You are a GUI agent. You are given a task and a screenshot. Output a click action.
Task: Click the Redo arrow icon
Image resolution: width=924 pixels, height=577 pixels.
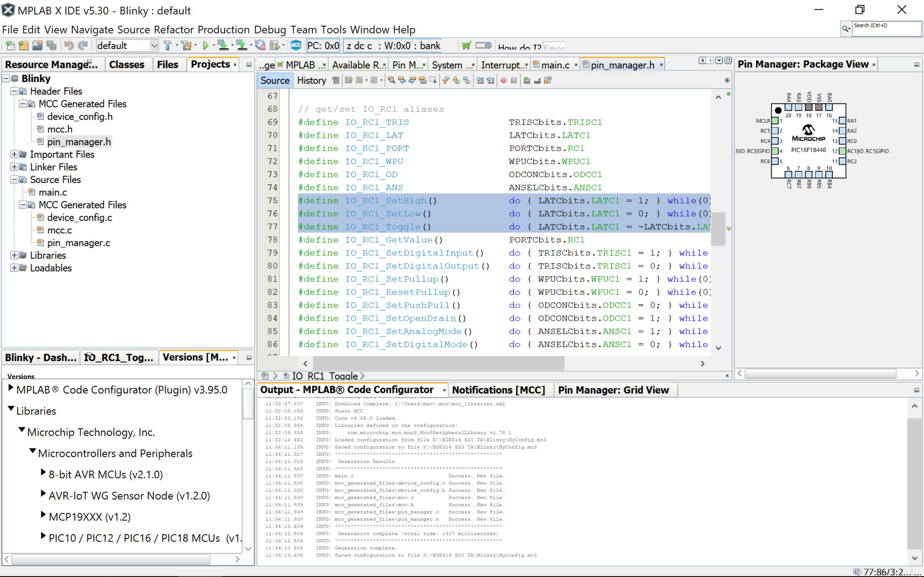coord(83,46)
